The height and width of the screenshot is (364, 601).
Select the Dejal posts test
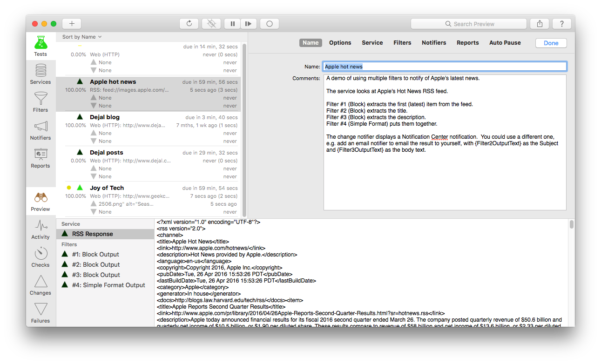tap(149, 164)
